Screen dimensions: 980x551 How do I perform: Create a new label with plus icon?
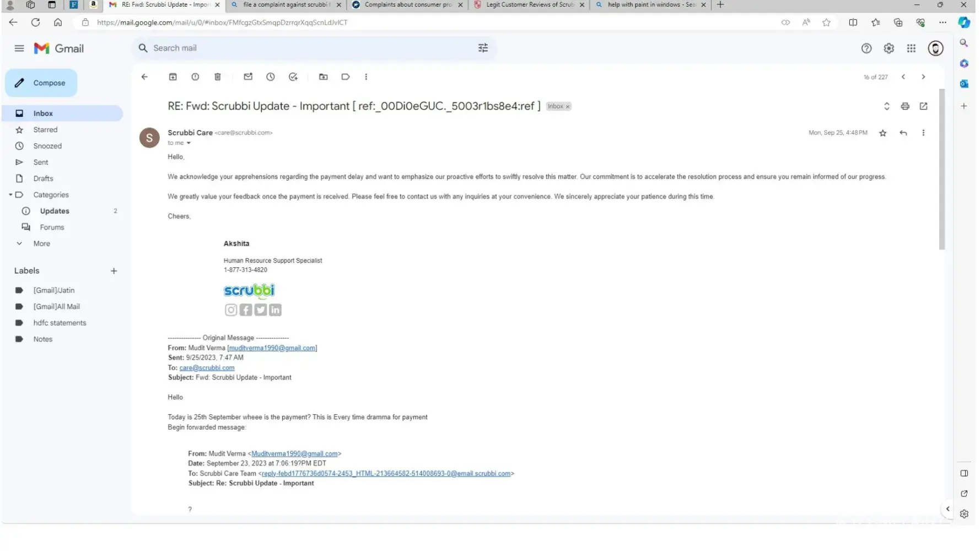(114, 271)
